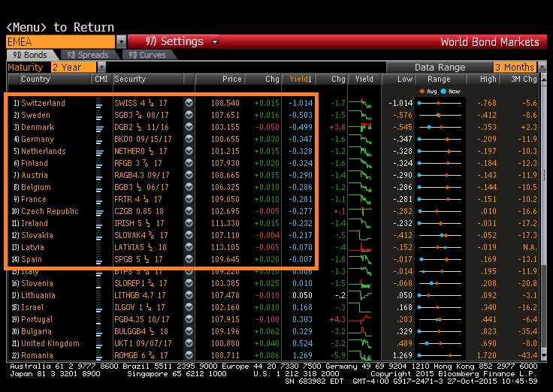
Task: Open the Data Range 3 Months dropdown arrow
Action: pos(542,67)
